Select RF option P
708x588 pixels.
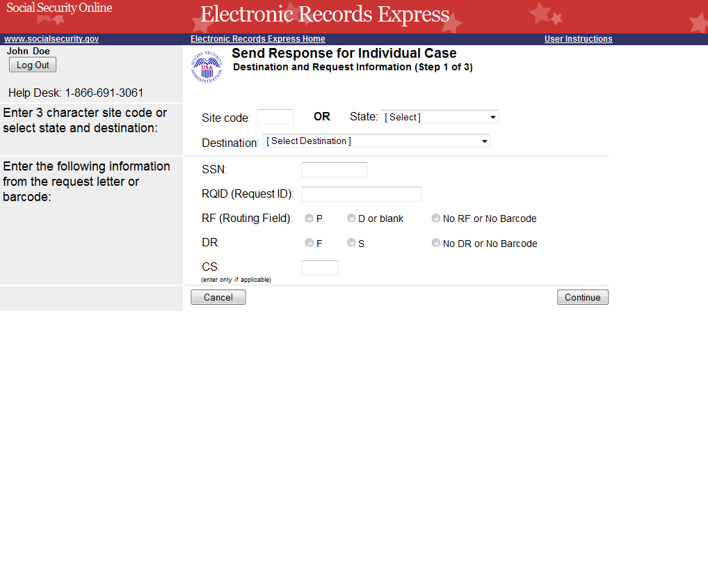309,218
